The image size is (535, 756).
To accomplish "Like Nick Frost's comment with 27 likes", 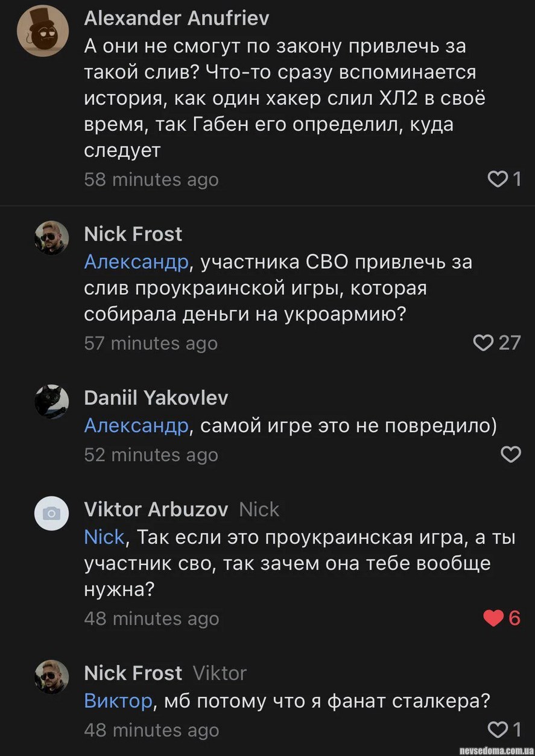I will point(483,342).
